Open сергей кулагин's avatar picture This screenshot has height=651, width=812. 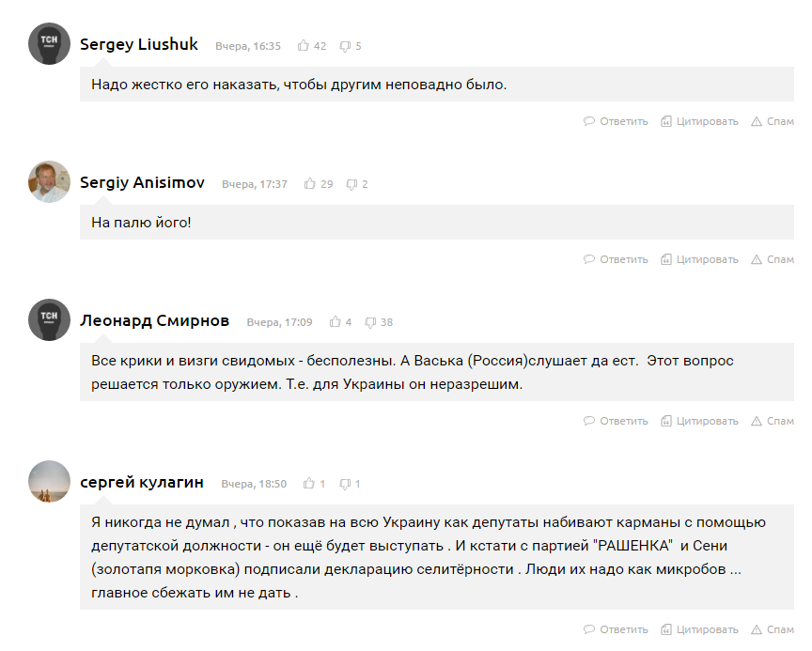pyautogui.click(x=49, y=482)
